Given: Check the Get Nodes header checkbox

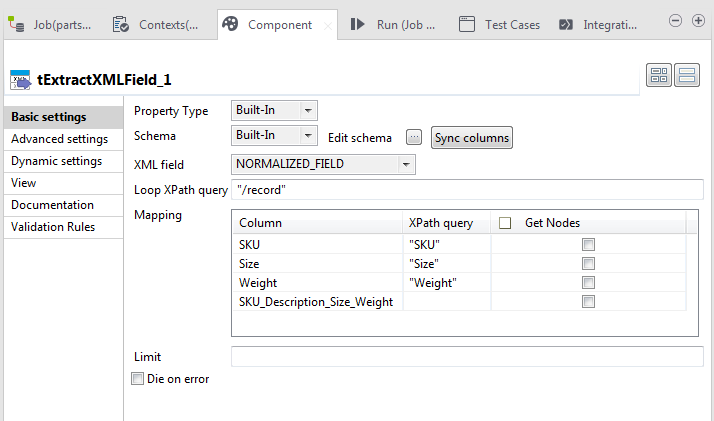Looking at the screenshot, I should [505, 223].
